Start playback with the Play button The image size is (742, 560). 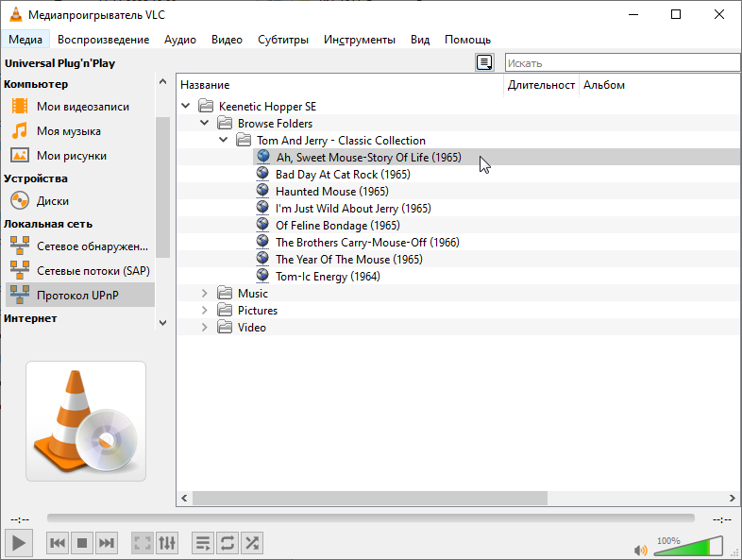click(19, 542)
